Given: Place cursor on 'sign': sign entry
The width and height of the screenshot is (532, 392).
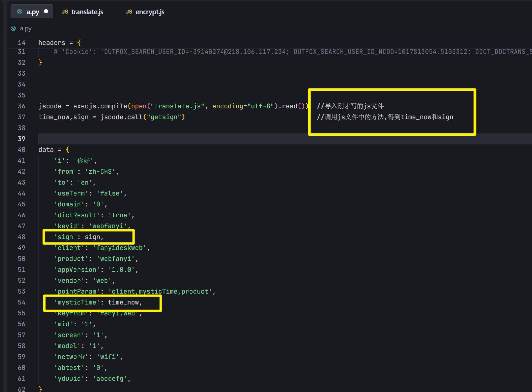Looking at the screenshot, I should pyautogui.click(x=79, y=237).
